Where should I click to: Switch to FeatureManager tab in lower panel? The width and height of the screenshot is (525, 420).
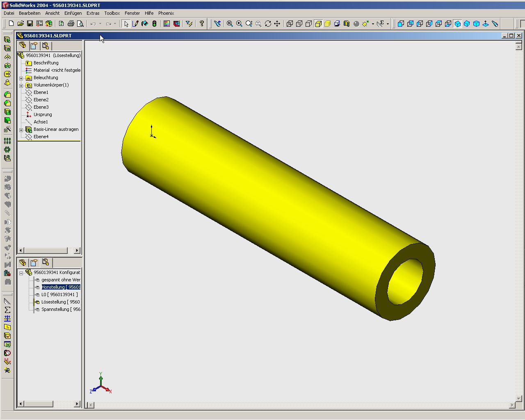(x=23, y=262)
